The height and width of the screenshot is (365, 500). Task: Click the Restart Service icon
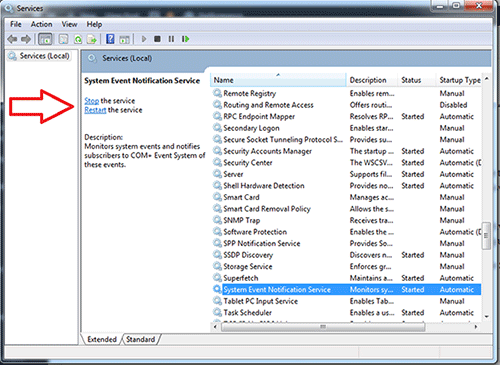click(186, 39)
